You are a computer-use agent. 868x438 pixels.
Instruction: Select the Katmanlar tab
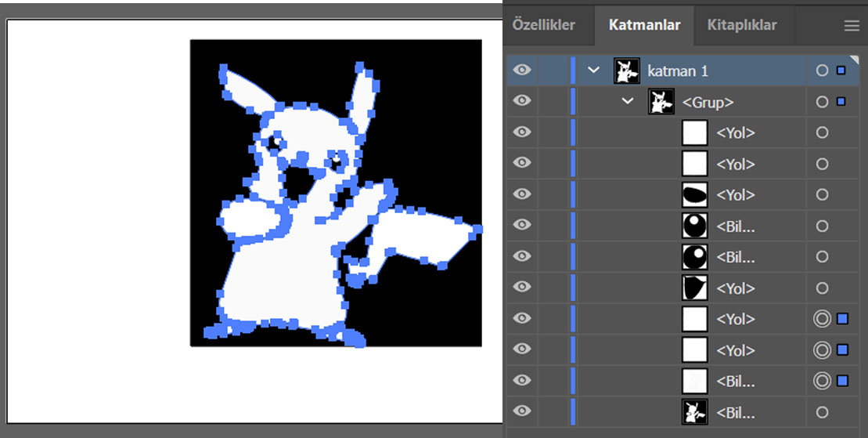click(x=644, y=25)
